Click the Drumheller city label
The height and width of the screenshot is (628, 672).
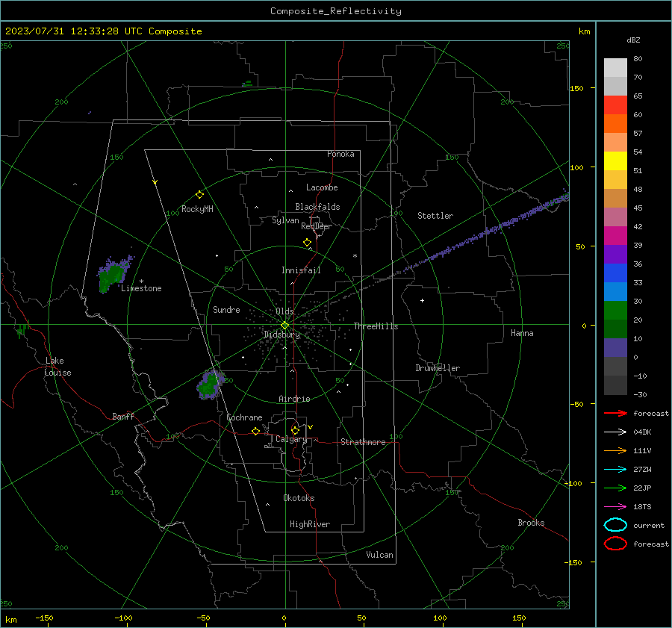tap(438, 368)
